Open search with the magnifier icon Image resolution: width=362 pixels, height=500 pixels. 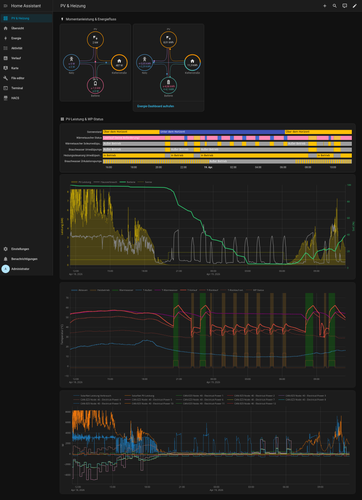(x=335, y=6)
